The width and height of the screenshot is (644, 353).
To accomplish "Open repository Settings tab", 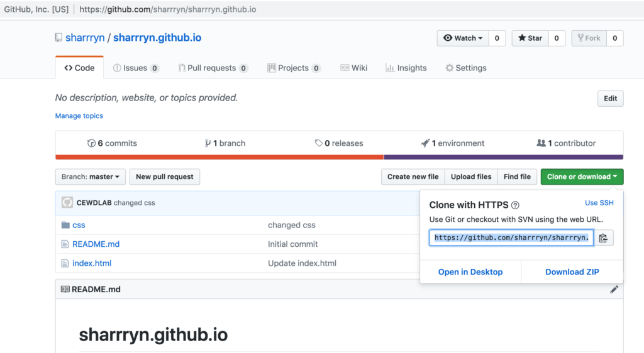I will pyautogui.click(x=466, y=68).
